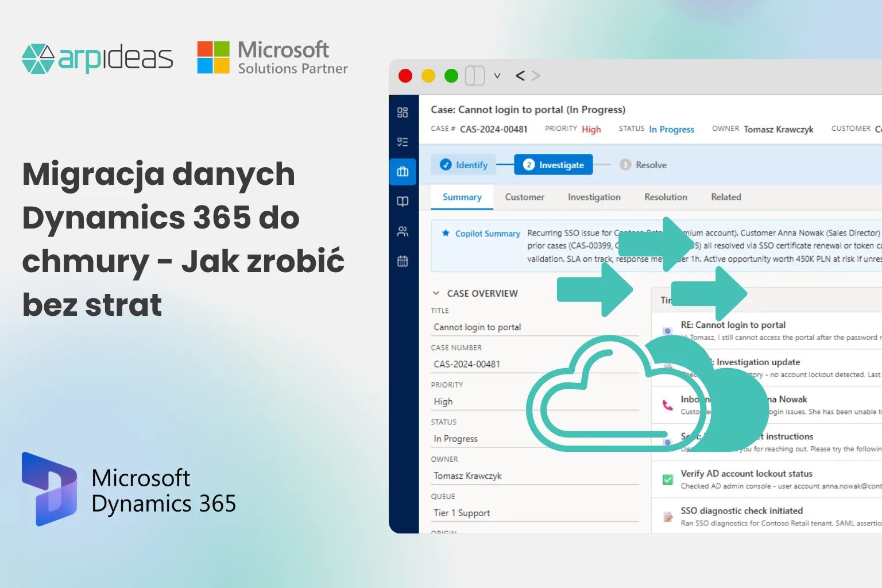The height and width of the screenshot is (588, 882).
Task: Click header owner Tomasz Krawczyk
Action: [779, 129]
